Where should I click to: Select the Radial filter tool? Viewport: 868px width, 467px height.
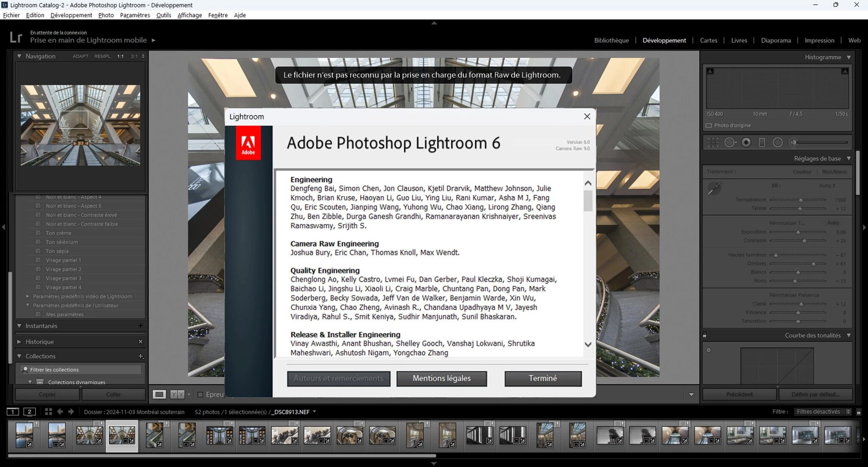(x=778, y=143)
